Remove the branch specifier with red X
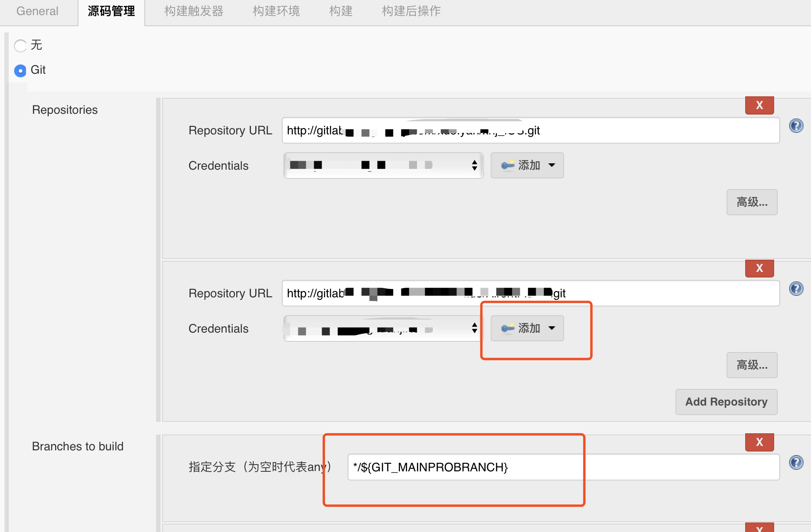811x532 pixels. [759, 442]
